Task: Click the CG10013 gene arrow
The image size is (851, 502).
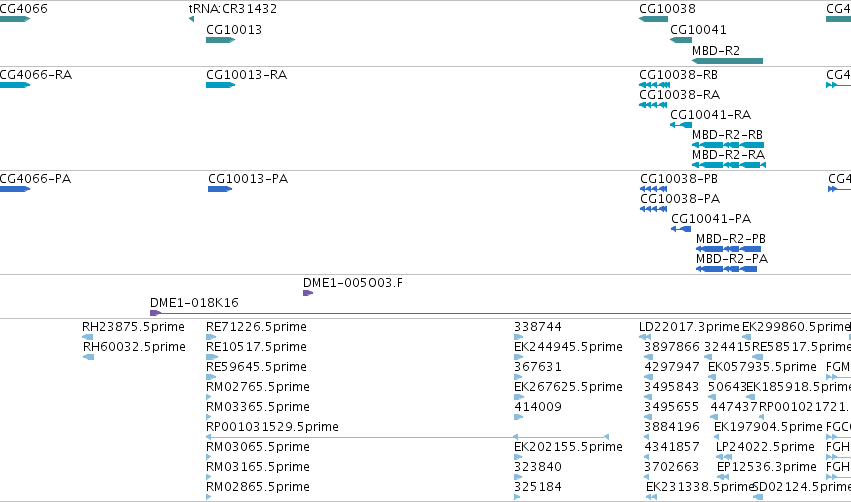Action: click(x=220, y=40)
